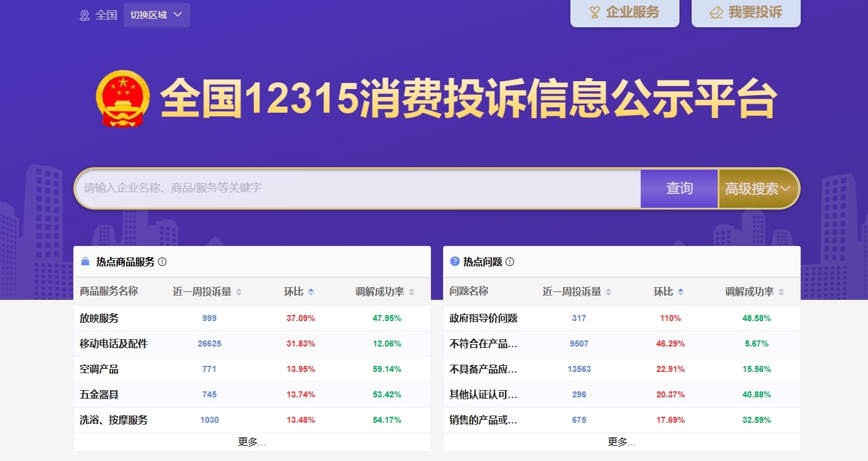Expand the 高级搜索 advanced search options
This screenshot has width=868, height=461.
tap(758, 188)
